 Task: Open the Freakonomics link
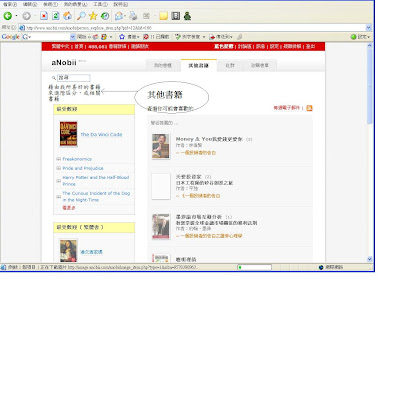(77, 159)
